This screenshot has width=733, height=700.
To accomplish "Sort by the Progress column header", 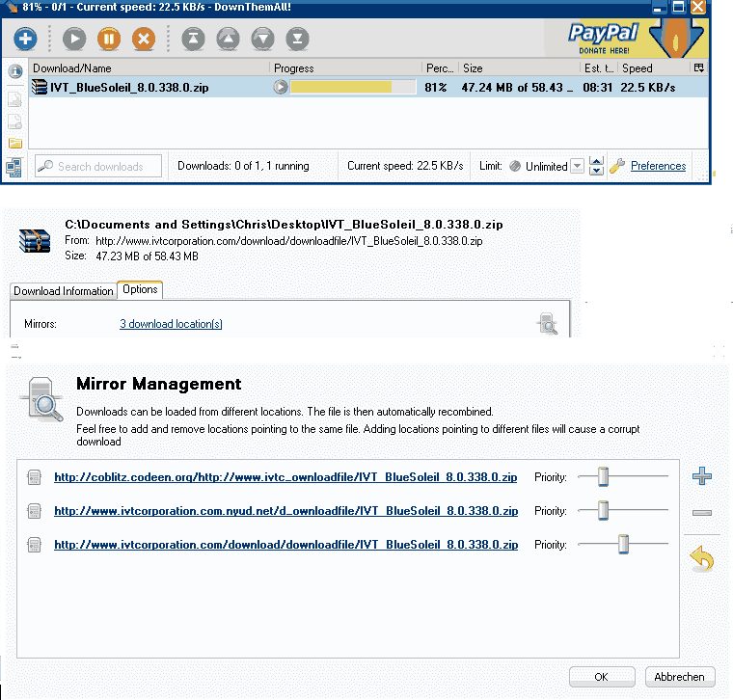I will coord(346,68).
